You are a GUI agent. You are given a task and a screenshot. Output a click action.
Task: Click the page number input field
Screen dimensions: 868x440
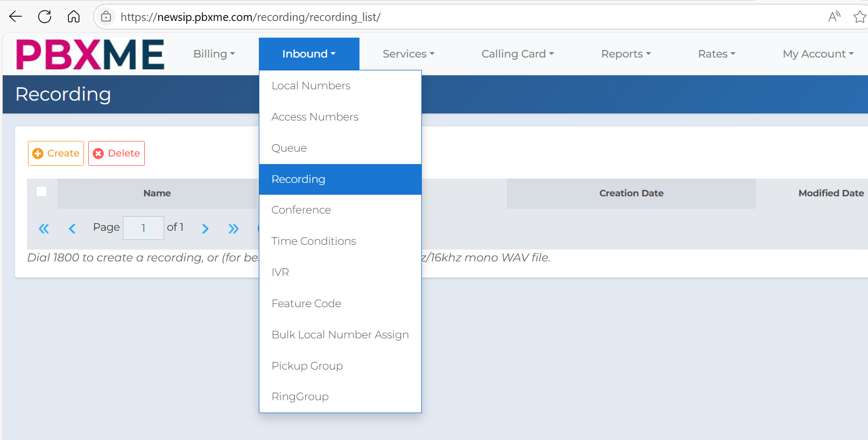click(x=143, y=228)
